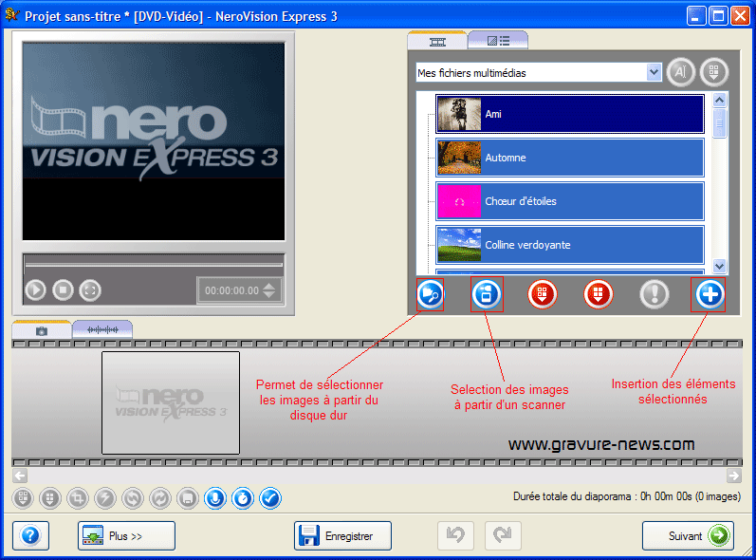Screen dimensions: 756x560
Task: Click the 00:00:00.00 timecode field
Action: (x=231, y=290)
